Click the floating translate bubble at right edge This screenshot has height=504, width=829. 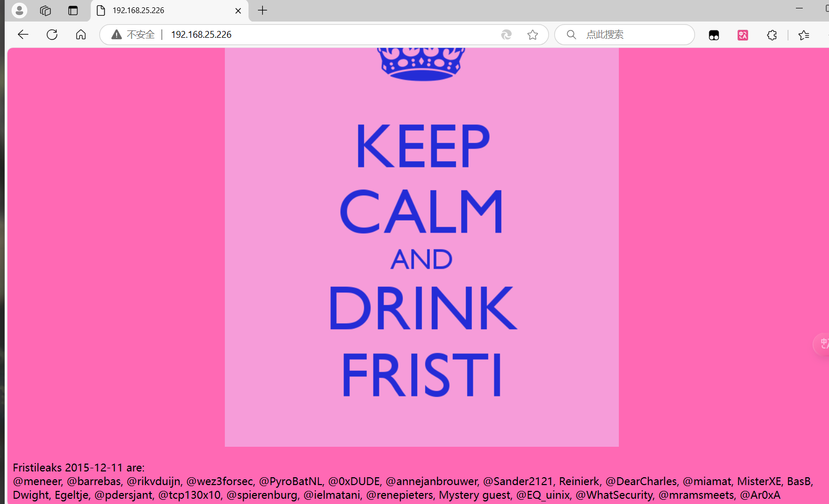(822, 344)
